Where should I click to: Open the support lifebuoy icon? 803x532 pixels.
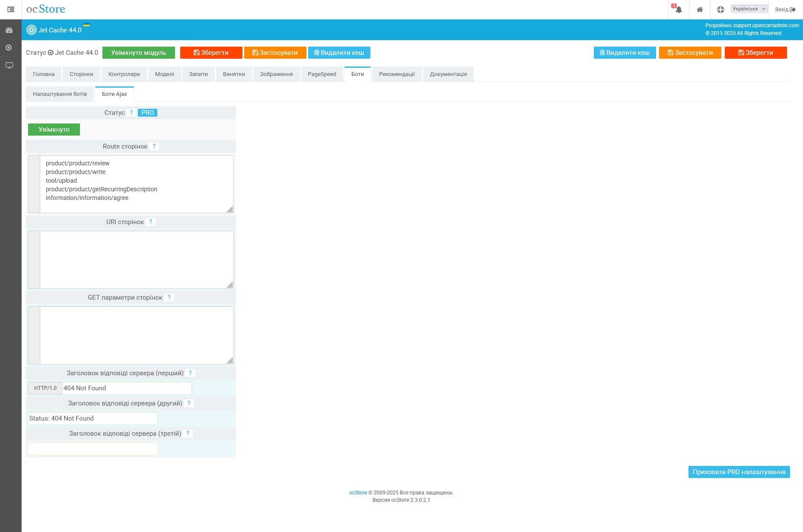[720, 9]
